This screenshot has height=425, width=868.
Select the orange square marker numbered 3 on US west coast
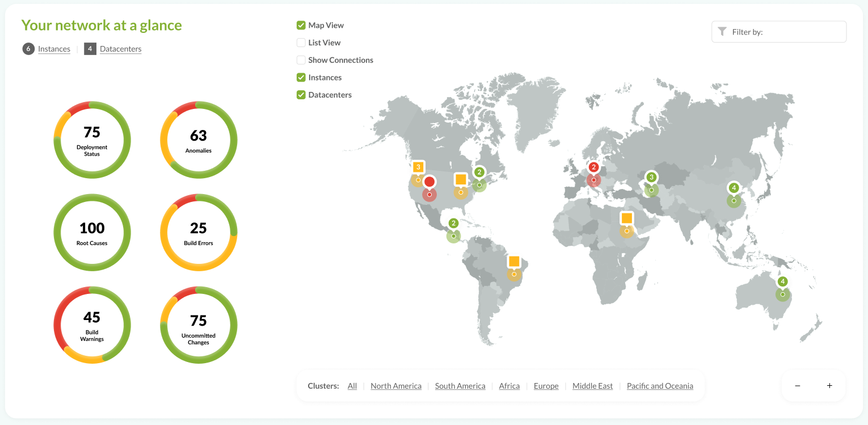[x=418, y=167]
